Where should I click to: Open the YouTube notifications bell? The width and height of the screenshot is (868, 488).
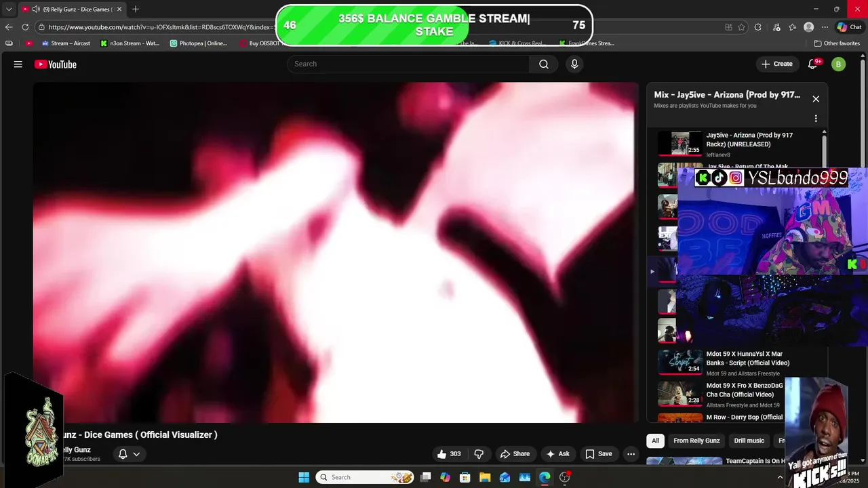813,64
